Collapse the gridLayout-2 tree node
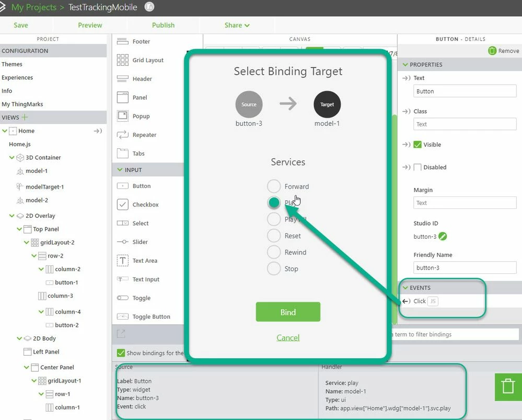522x420 pixels. pyautogui.click(x=27, y=242)
